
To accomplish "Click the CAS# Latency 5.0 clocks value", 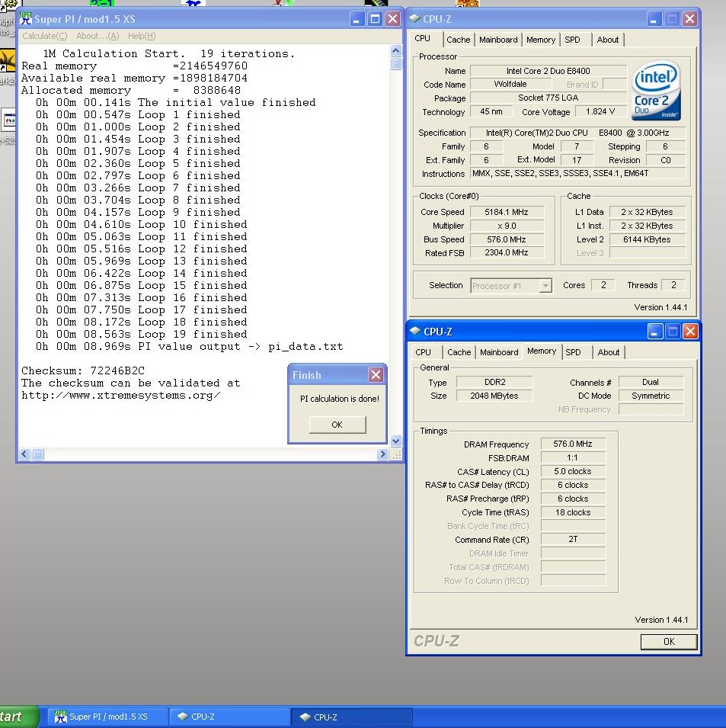I will pos(573,471).
